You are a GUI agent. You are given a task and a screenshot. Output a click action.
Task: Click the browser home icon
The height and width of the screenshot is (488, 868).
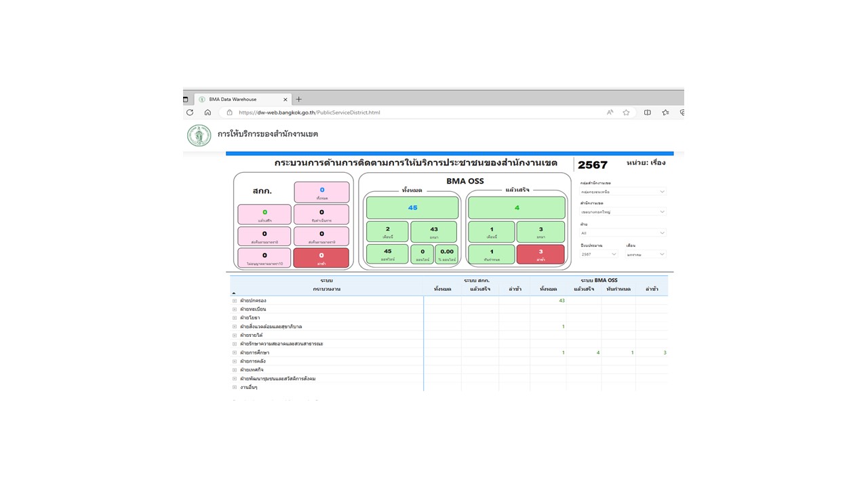[x=208, y=113]
